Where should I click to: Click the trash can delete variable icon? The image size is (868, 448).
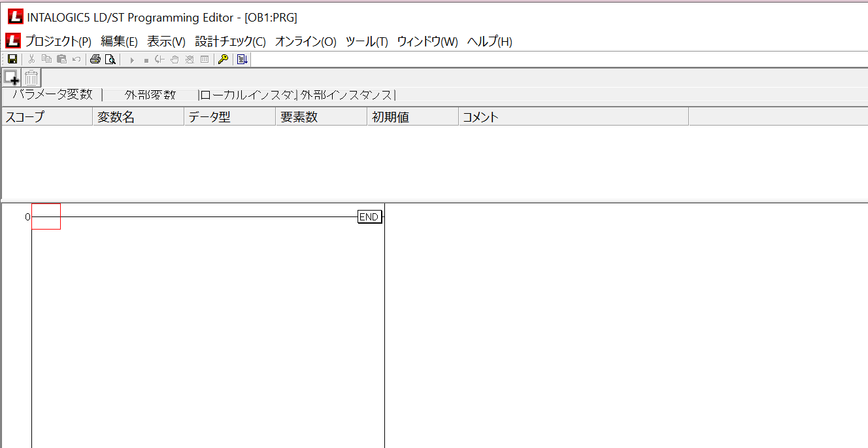31,77
